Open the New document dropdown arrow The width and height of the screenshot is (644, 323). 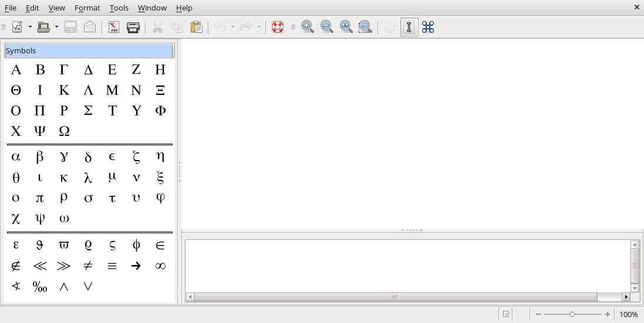[30, 27]
